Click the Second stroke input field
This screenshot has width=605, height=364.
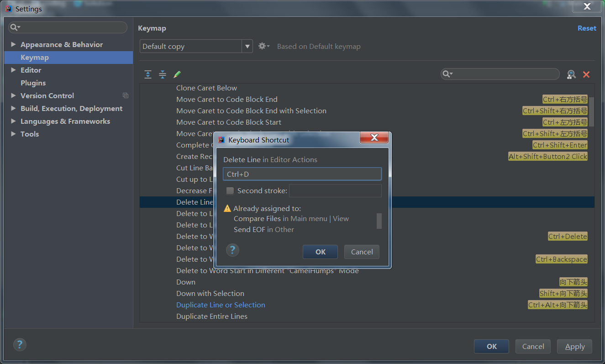tap(335, 191)
